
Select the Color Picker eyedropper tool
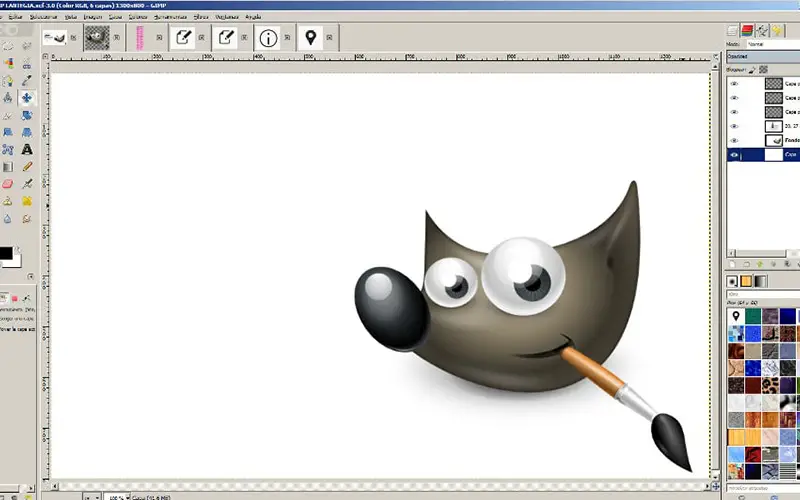tap(27, 81)
